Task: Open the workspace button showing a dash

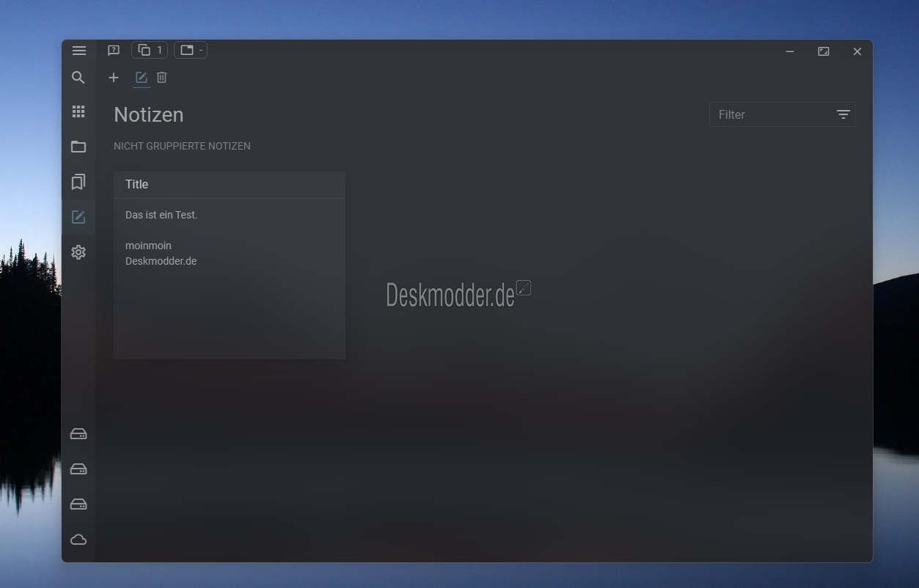Action: [x=191, y=50]
